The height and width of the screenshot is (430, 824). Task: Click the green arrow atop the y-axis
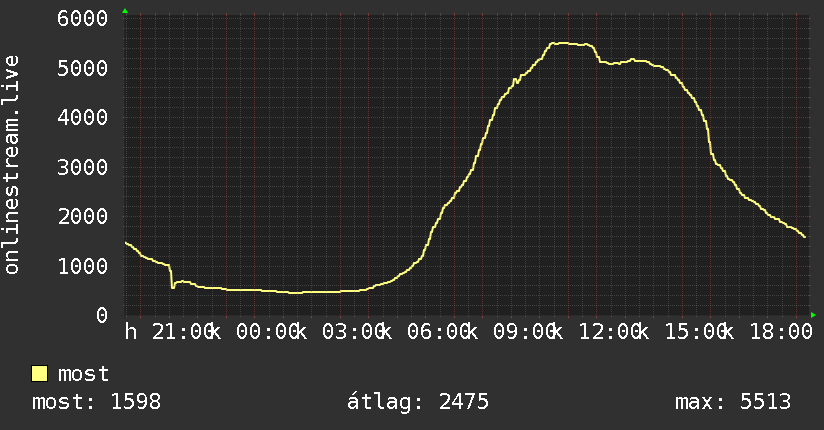click(x=125, y=11)
